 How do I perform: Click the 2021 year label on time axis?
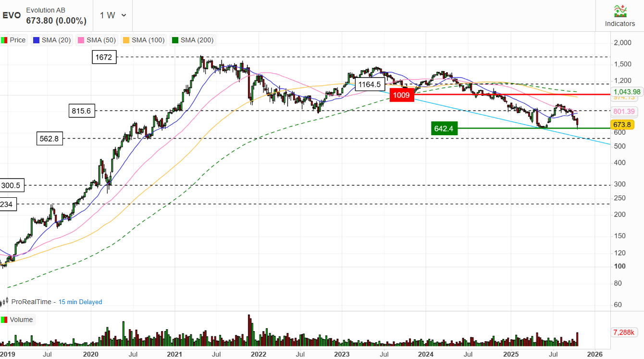(x=174, y=354)
